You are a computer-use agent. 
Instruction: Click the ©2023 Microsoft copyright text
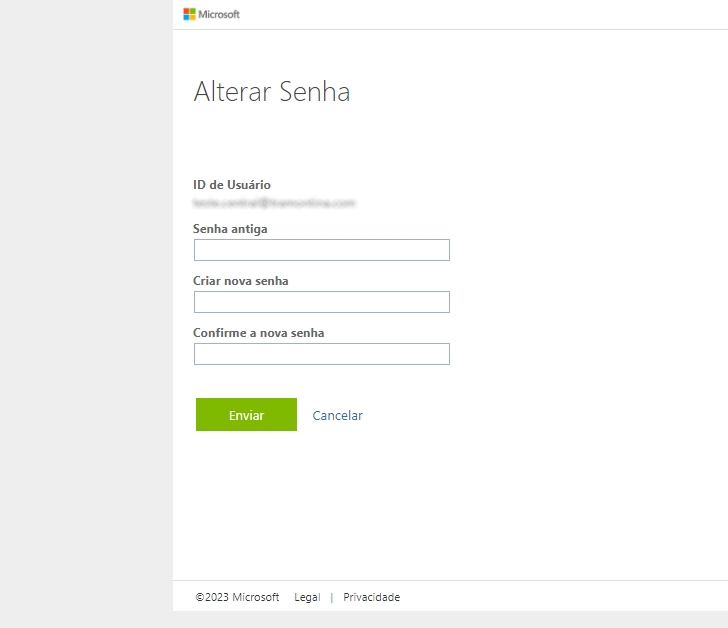238,597
